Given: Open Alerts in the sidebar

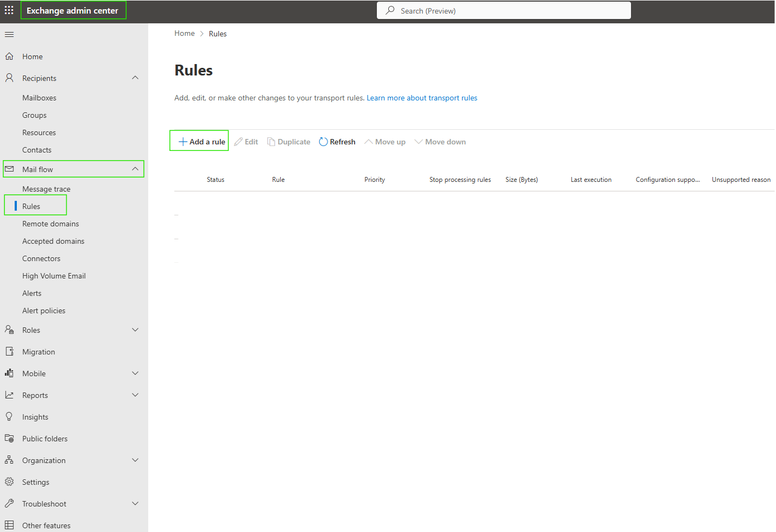Looking at the screenshot, I should click(x=31, y=293).
